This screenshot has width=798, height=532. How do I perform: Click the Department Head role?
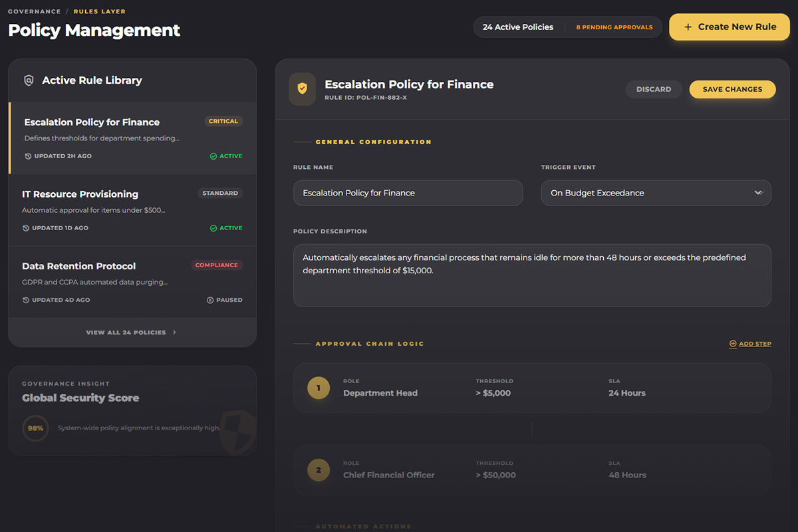coord(380,393)
